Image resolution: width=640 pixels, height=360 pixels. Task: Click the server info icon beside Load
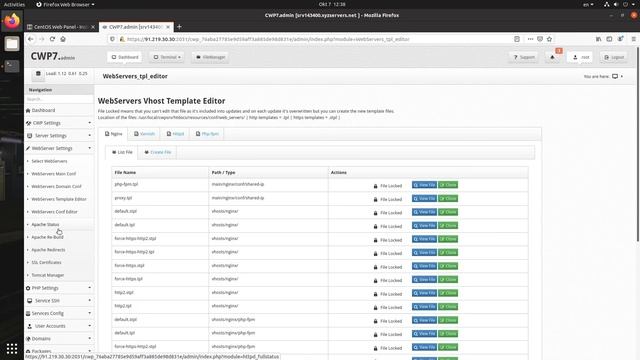(x=38, y=74)
